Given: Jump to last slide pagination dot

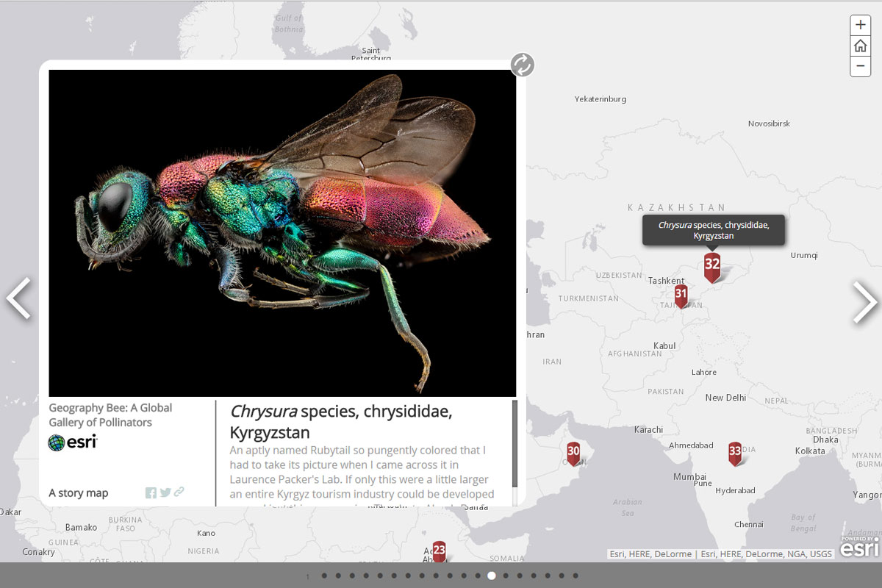Looking at the screenshot, I should (576, 576).
